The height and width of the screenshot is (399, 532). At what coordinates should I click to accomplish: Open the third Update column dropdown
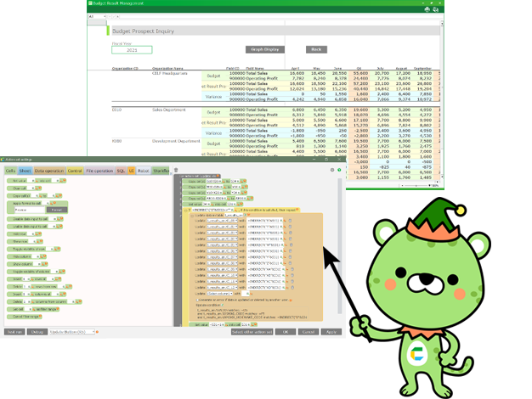point(222,233)
